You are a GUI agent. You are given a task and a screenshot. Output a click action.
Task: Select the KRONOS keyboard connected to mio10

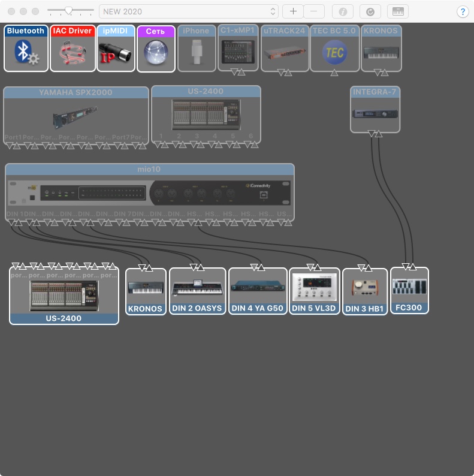point(146,291)
